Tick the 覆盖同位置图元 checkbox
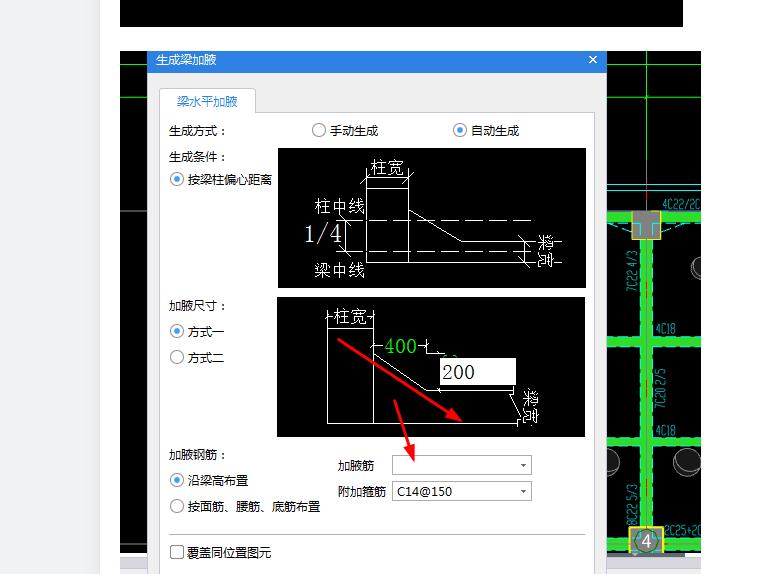 pyautogui.click(x=177, y=552)
